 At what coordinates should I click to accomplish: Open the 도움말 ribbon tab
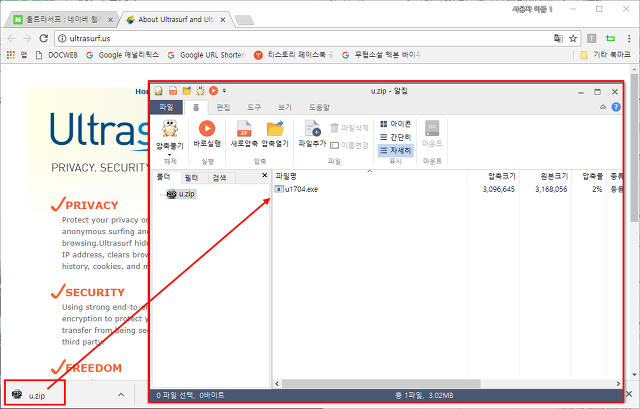(319, 107)
